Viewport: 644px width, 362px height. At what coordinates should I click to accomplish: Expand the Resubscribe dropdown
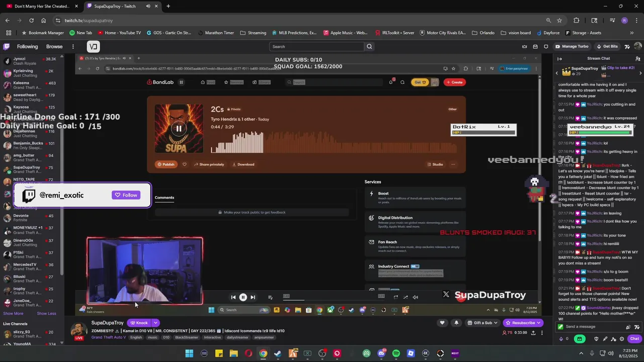pos(539,323)
